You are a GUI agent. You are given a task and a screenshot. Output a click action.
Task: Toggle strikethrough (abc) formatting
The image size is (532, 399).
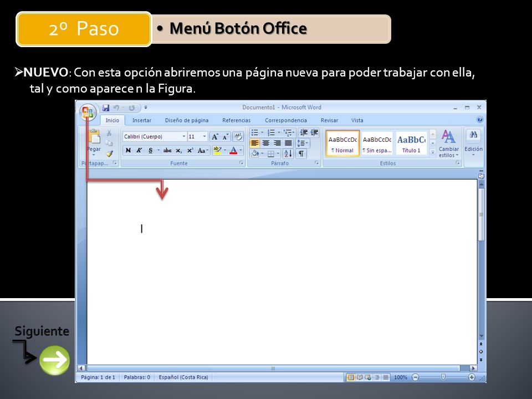[167, 150]
